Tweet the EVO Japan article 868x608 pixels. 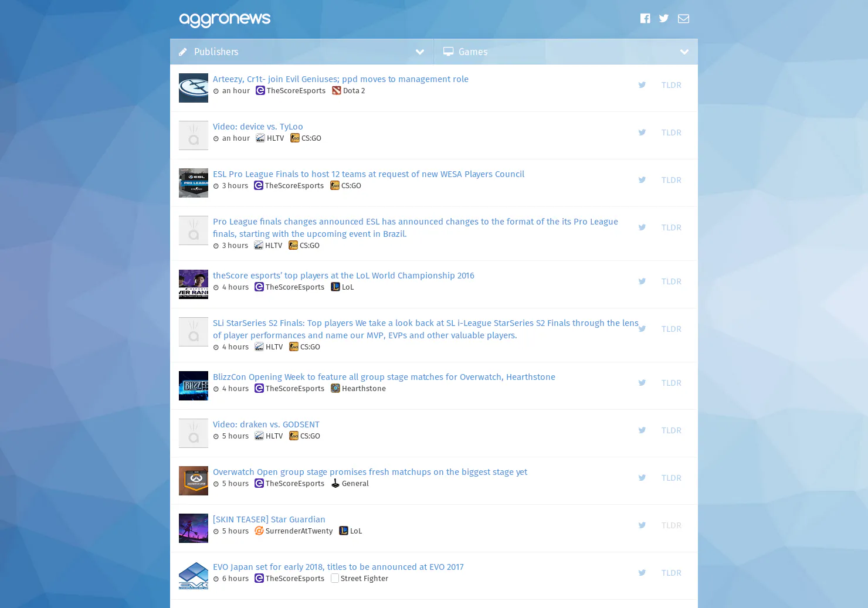coord(642,573)
